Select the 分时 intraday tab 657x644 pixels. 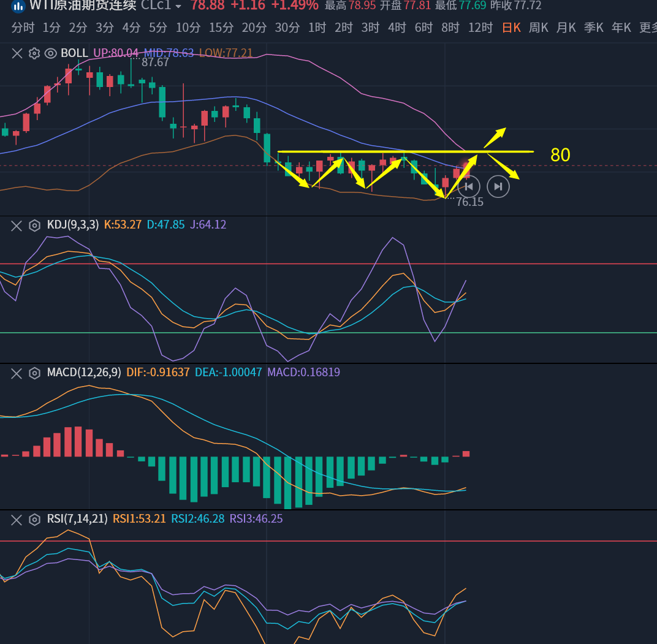point(23,28)
